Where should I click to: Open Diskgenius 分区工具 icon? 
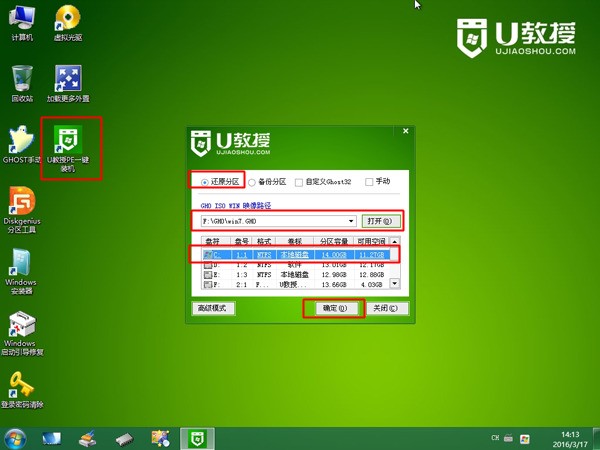coord(22,210)
